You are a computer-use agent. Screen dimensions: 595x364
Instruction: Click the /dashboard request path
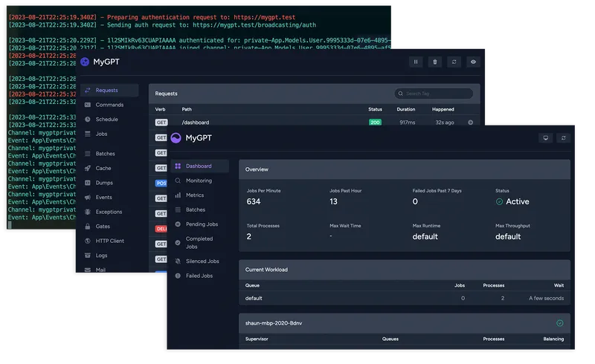tap(196, 123)
